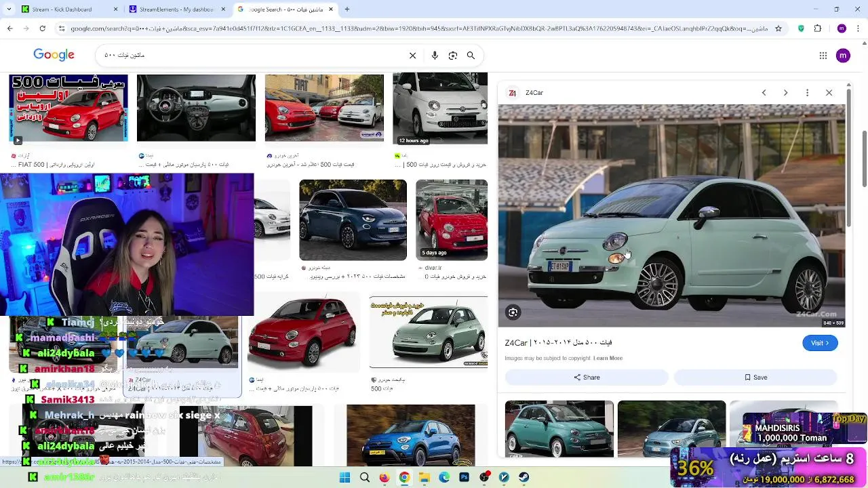Open the Fiat showroom cars thumbnail

click(324, 108)
